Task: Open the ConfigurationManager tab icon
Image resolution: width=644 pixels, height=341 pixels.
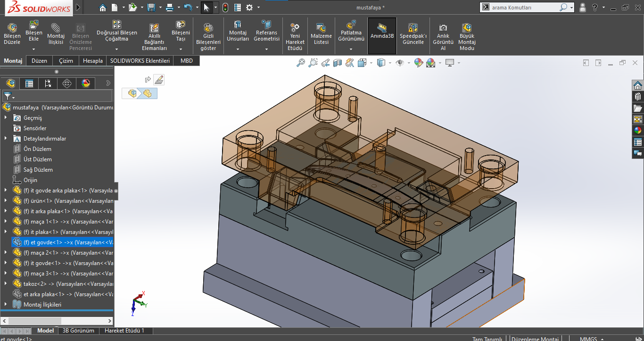Action: coord(48,83)
